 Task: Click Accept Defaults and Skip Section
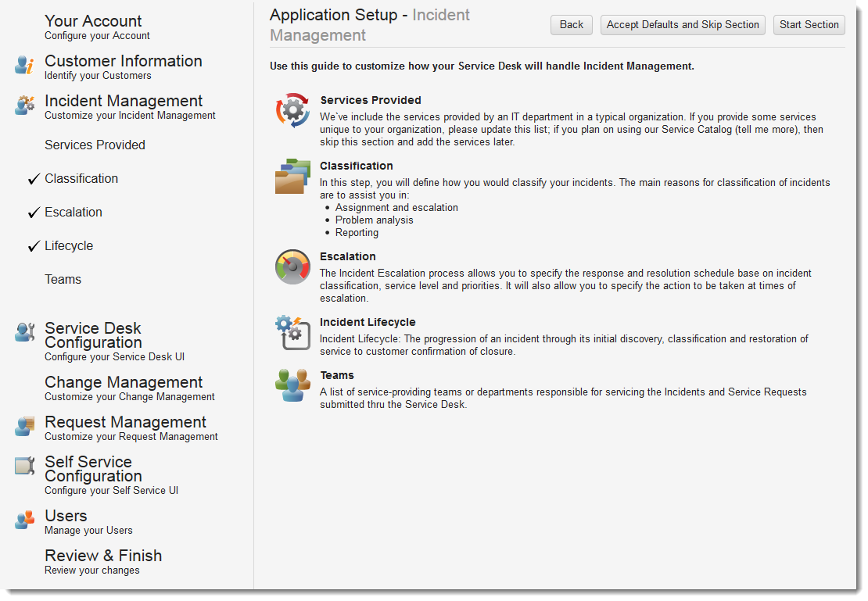point(683,25)
